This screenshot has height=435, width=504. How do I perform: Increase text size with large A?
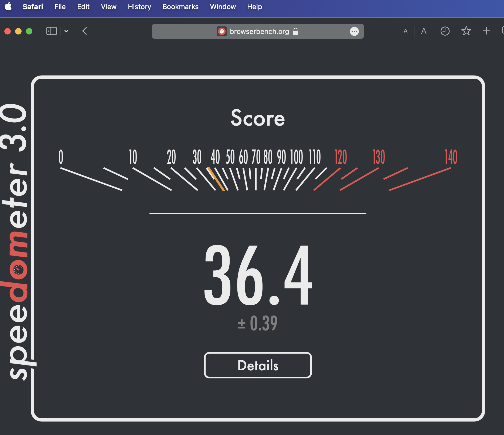424,31
